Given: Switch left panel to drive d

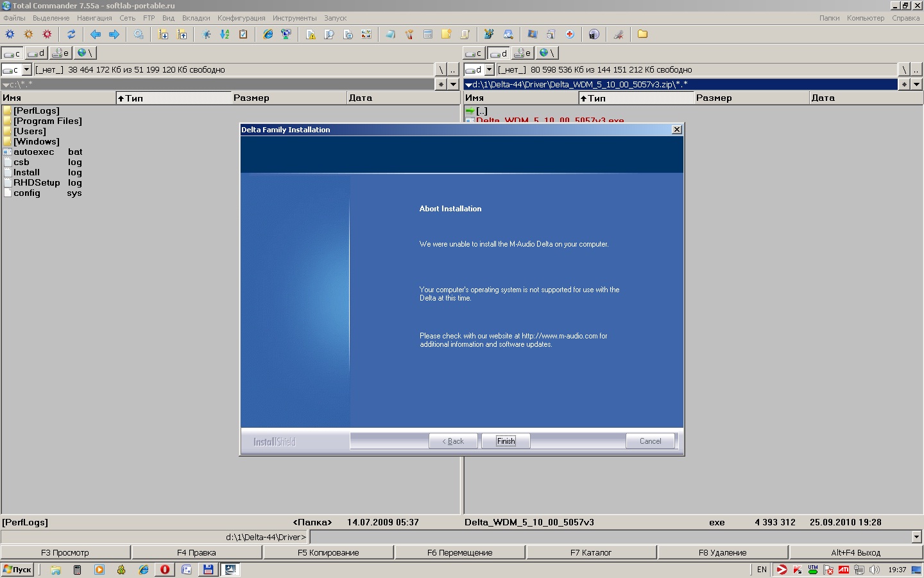Looking at the screenshot, I should click(x=37, y=53).
